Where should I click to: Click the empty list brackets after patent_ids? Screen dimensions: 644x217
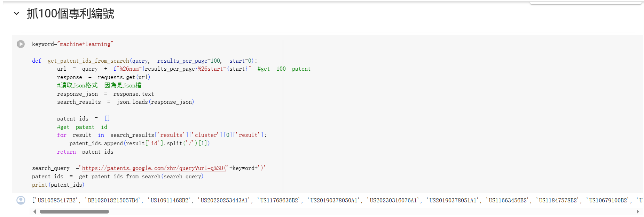[107, 119]
